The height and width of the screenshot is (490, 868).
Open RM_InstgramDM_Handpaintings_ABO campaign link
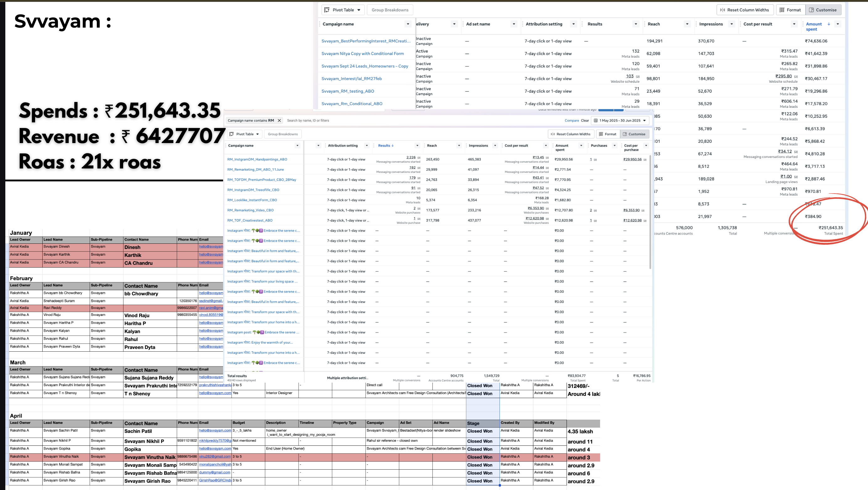coord(257,159)
